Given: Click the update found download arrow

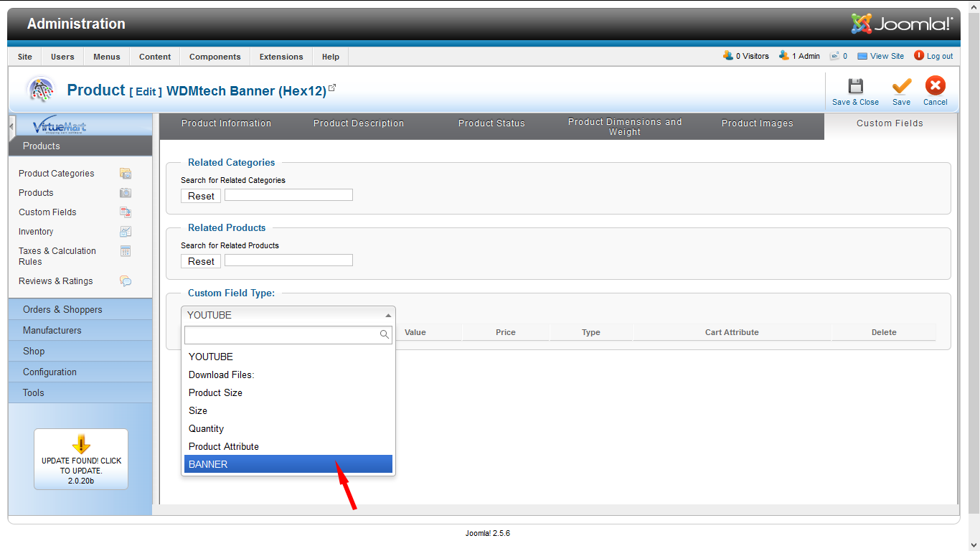Looking at the screenshot, I should pos(81,444).
